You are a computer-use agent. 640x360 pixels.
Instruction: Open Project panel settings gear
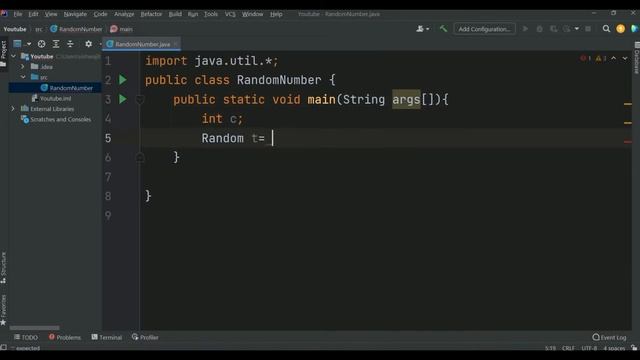[88, 44]
